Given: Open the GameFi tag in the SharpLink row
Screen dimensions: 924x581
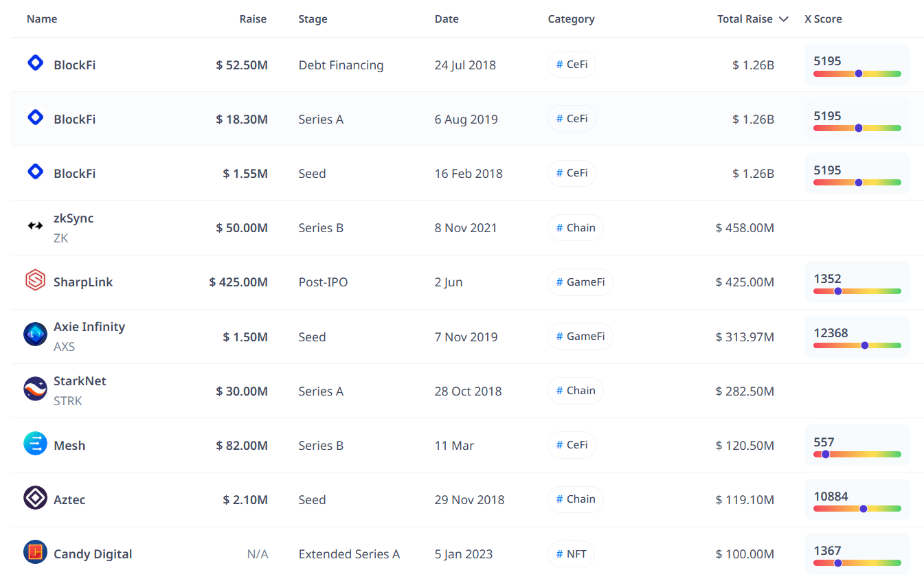Looking at the screenshot, I should tap(581, 282).
